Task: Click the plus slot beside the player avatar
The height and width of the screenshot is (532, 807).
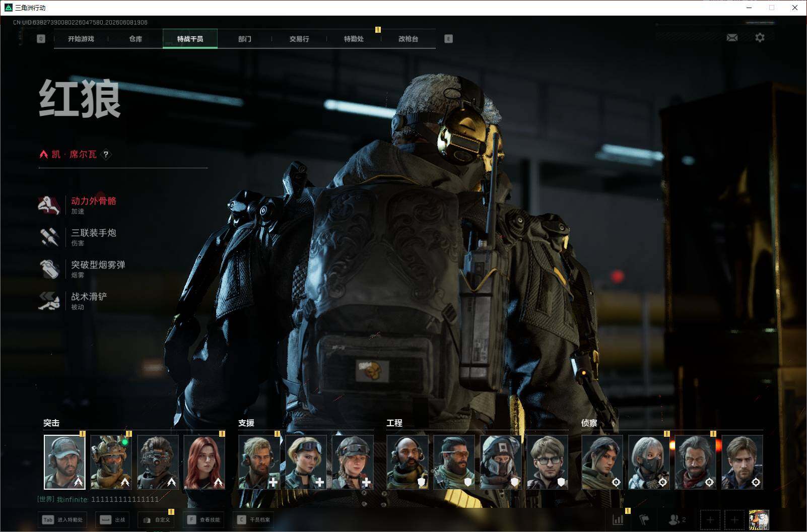Action: click(734, 519)
